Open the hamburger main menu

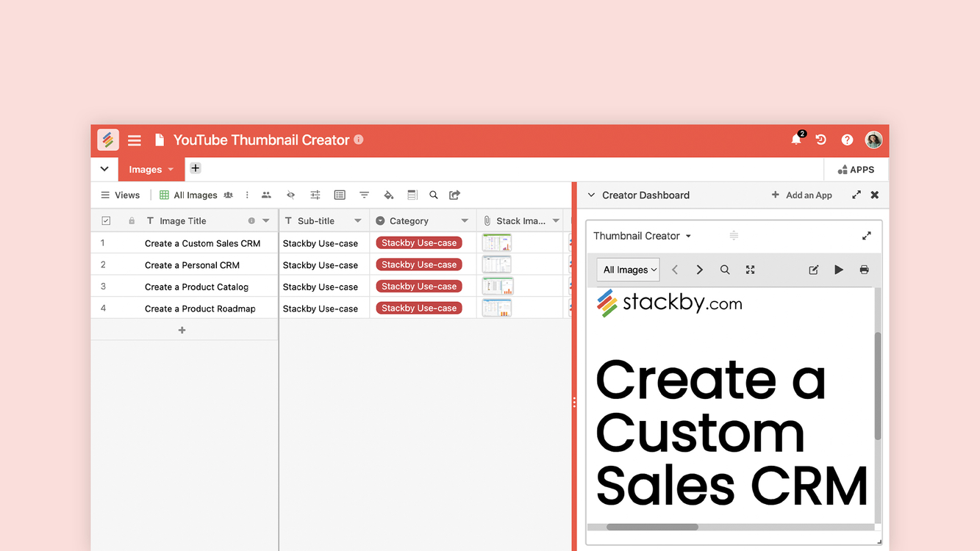coord(135,140)
